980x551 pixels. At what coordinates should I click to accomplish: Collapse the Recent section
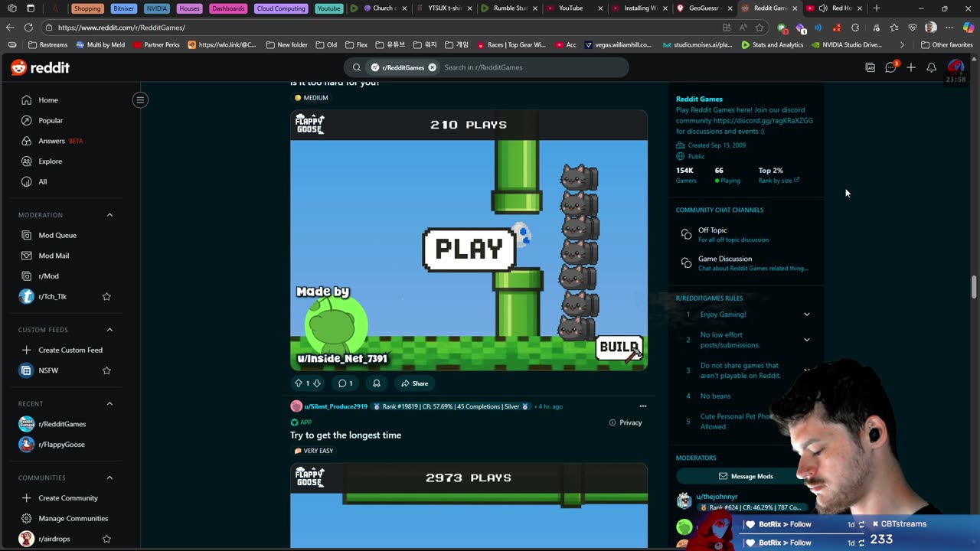[109, 403]
